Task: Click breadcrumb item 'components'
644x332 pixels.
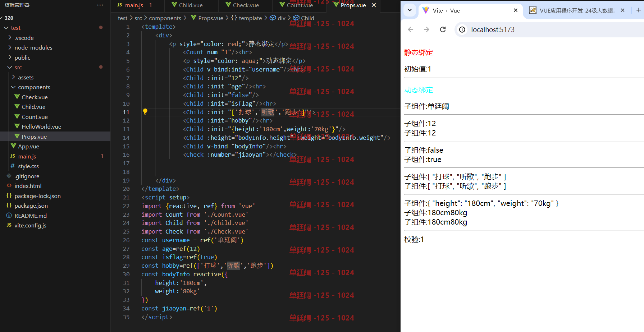Action: (165, 18)
